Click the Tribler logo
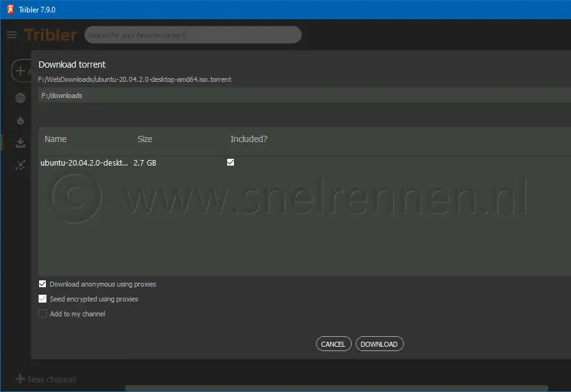The height and width of the screenshot is (392, 571). pos(50,35)
